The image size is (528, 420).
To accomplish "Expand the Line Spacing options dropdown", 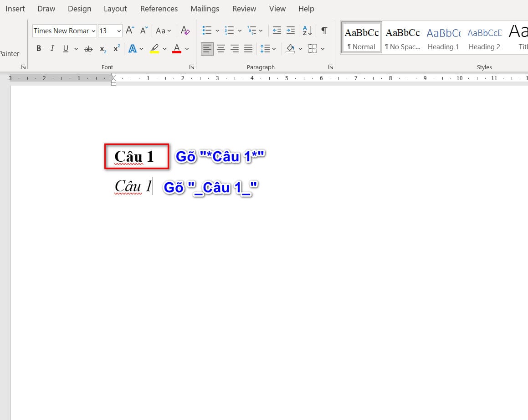I will point(274,49).
